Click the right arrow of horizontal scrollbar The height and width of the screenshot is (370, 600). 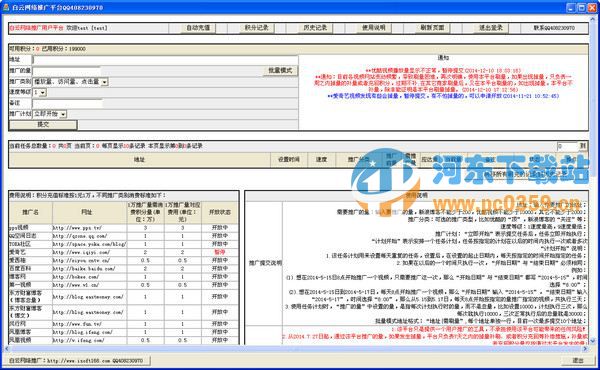(585, 349)
